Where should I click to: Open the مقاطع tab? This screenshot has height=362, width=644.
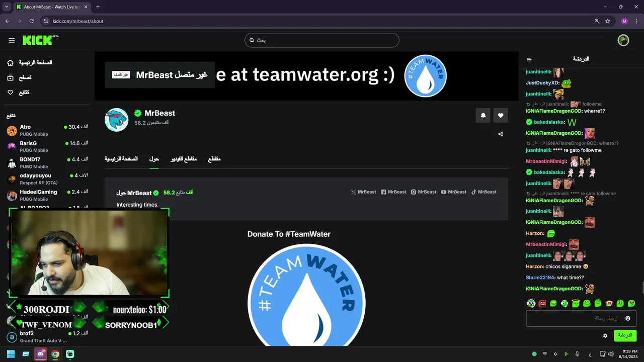(214, 159)
